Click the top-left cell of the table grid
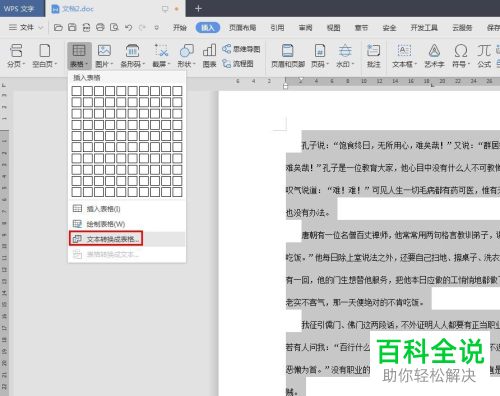The width and height of the screenshot is (500, 396). [x=76, y=91]
